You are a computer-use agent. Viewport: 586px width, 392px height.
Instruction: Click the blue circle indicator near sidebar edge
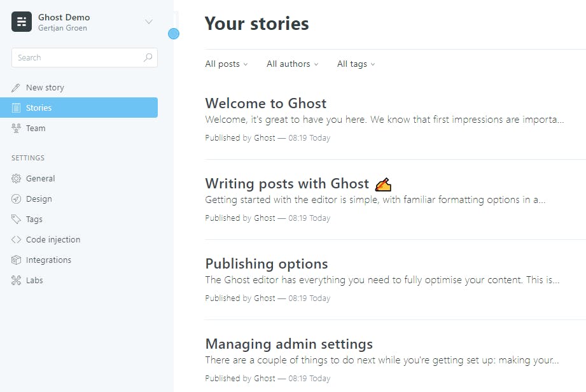[x=174, y=34]
